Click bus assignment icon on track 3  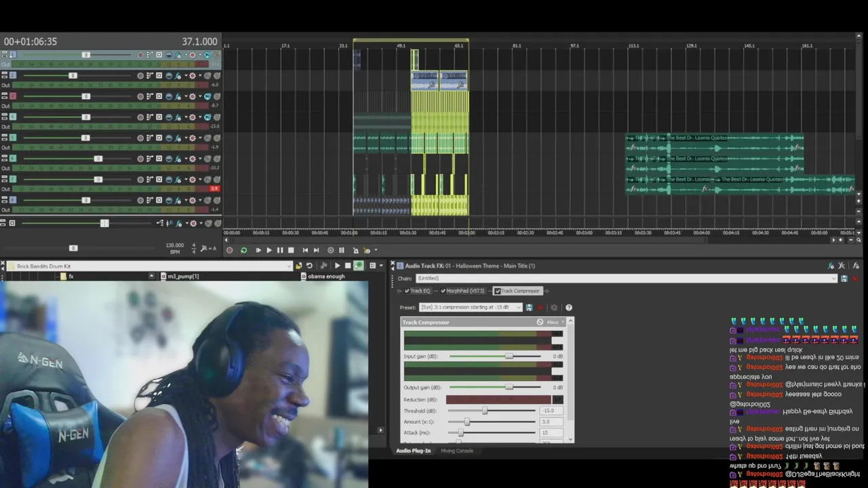(x=150, y=96)
